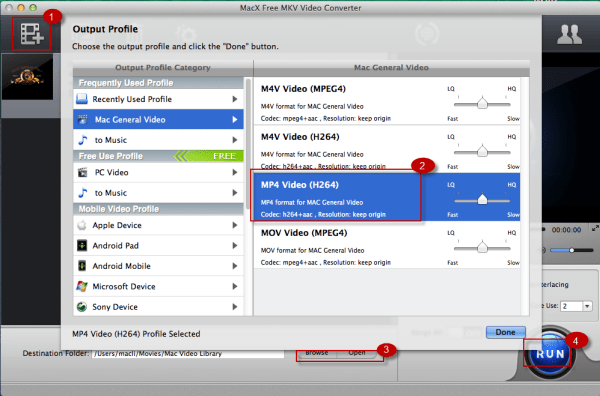Click the Android Mobile icon
This screenshot has height=396, width=600.
pyautogui.click(x=82, y=266)
